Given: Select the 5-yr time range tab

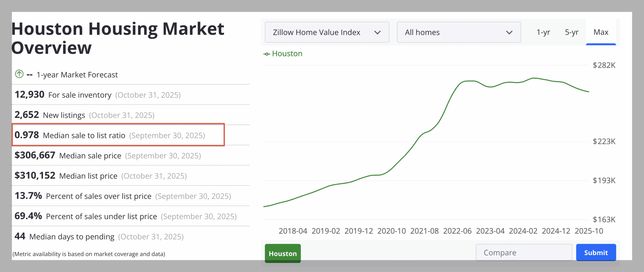Looking at the screenshot, I should coord(572,32).
